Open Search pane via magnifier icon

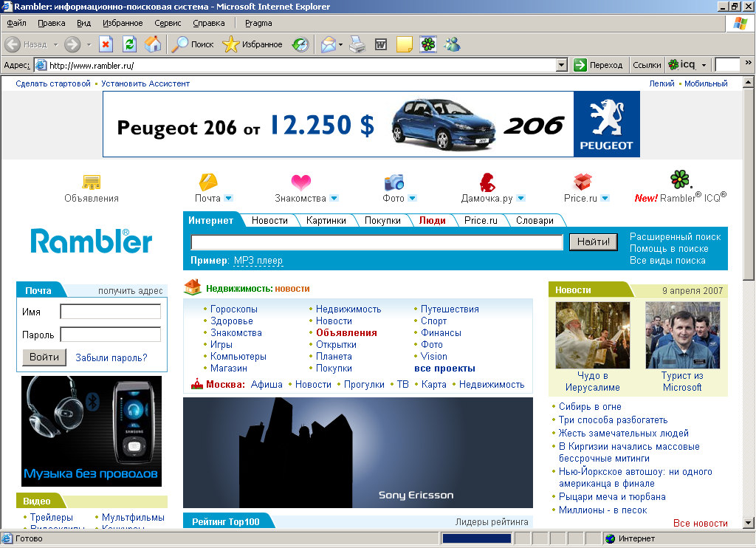click(180, 44)
